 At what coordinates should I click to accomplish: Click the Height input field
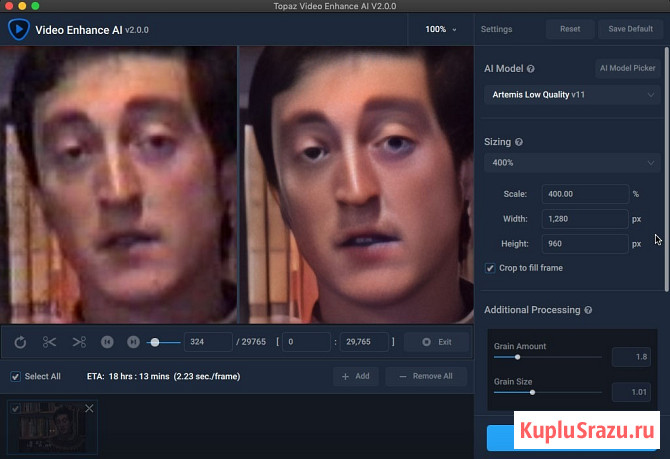pos(585,244)
